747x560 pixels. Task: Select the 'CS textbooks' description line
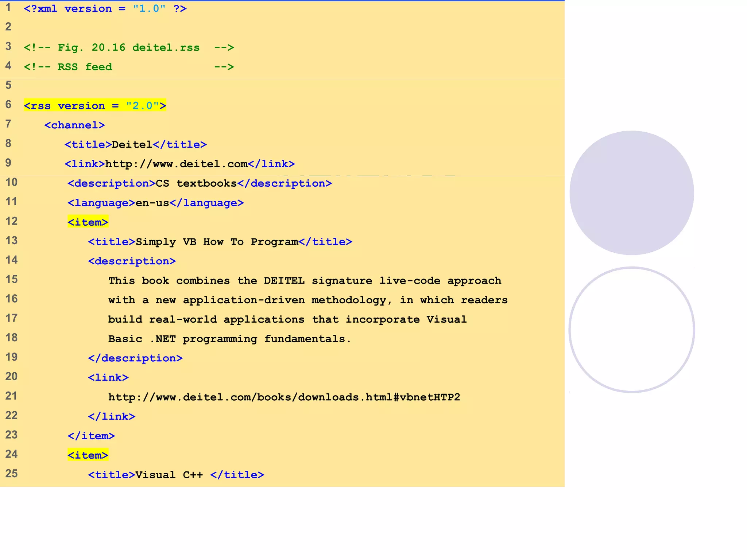click(x=200, y=183)
